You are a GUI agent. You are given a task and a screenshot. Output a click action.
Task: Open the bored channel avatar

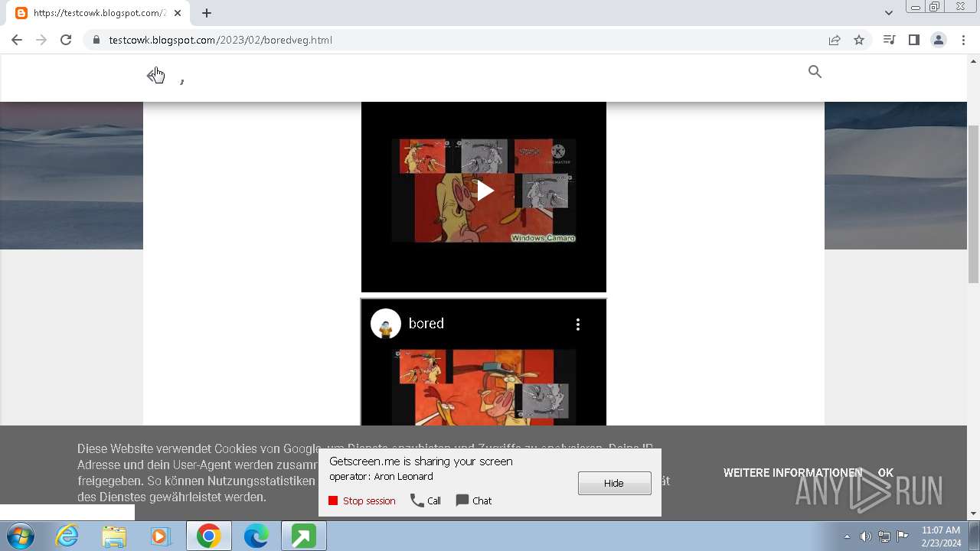coord(386,324)
